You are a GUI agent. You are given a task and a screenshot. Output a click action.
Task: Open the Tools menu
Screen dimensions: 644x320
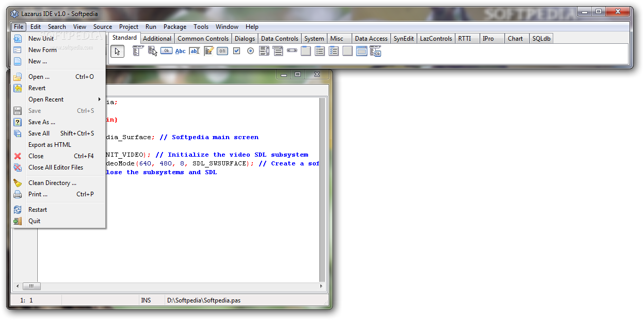point(201,27)
